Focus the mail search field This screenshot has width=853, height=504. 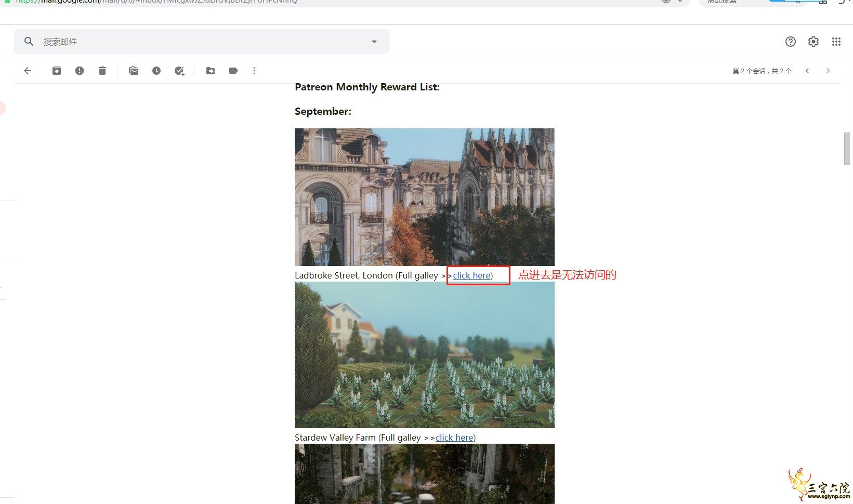pyautogui.click(x=202, y=42)
